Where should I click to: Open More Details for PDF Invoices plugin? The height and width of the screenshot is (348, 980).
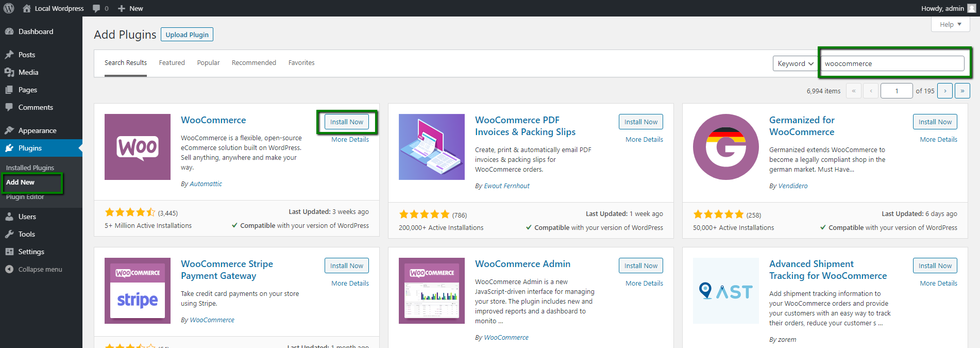pyautogui.click(x=644, y=140)
